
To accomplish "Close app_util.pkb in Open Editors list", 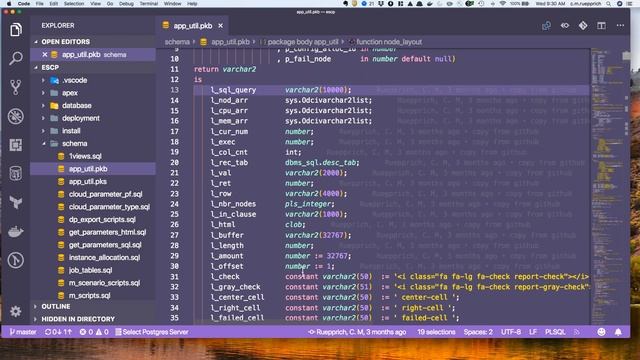I will pyautogui.click(x=44, y=54).
